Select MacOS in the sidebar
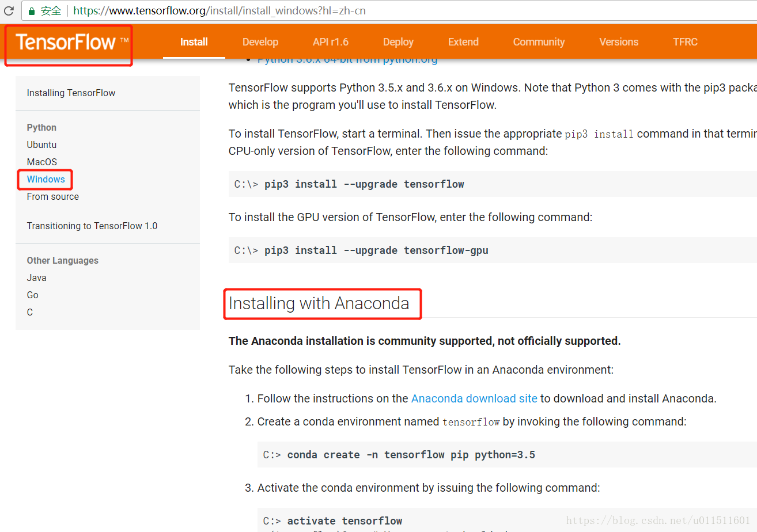The height and width of the screenshot is (532, 757). [x=42, y=162]
